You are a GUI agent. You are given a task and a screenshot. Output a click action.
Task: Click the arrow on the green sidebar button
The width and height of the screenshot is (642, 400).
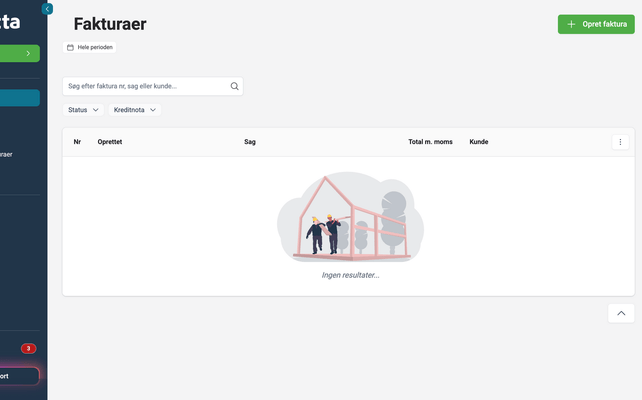(28, 53)
